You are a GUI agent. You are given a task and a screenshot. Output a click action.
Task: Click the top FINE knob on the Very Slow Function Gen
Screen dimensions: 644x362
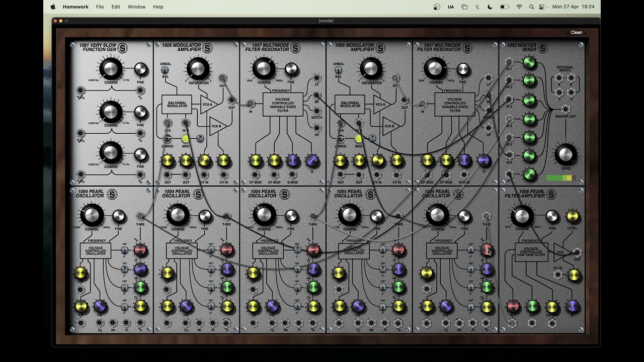(141, 69)
